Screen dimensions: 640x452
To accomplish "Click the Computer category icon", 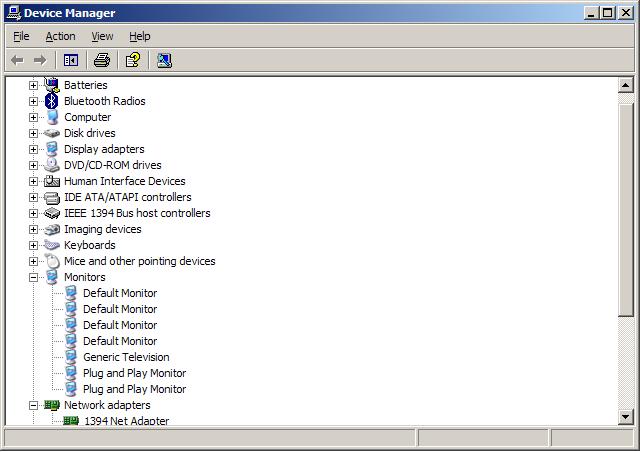I will (x=52, y=117).
